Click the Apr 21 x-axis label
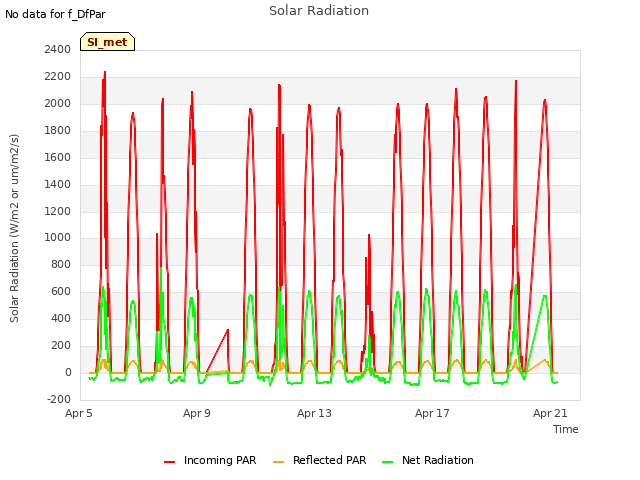 (550, 413)
